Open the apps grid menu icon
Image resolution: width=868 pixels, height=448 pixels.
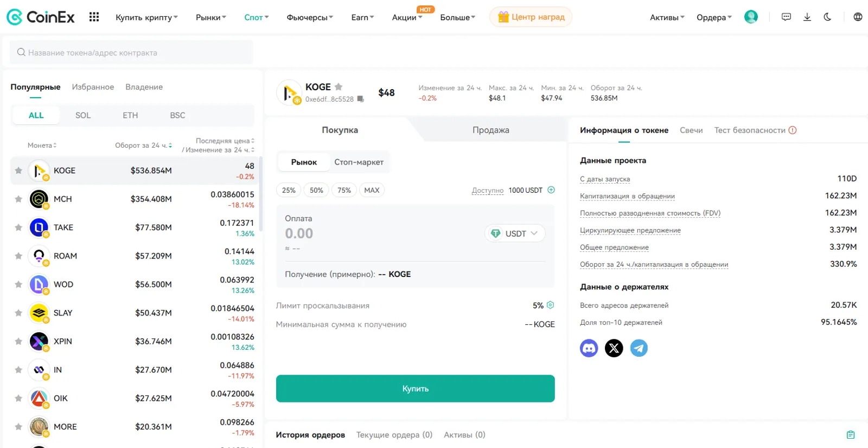click(94, 17)
